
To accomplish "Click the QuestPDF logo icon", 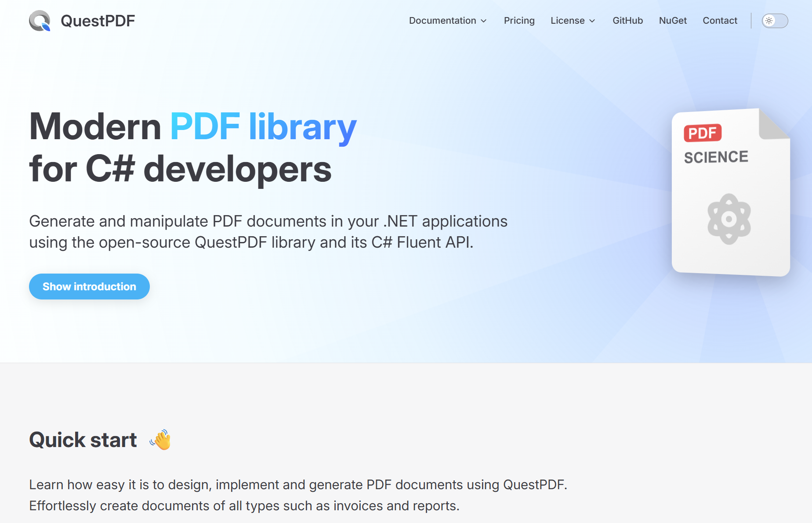I will (40, 21).
